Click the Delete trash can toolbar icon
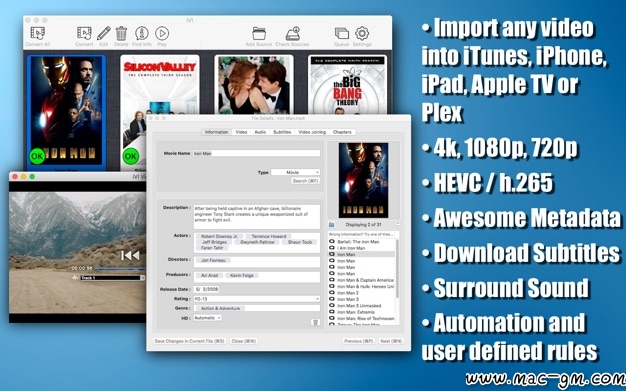The height and width of the screenshot is (391, 626). tap(121, 33)
